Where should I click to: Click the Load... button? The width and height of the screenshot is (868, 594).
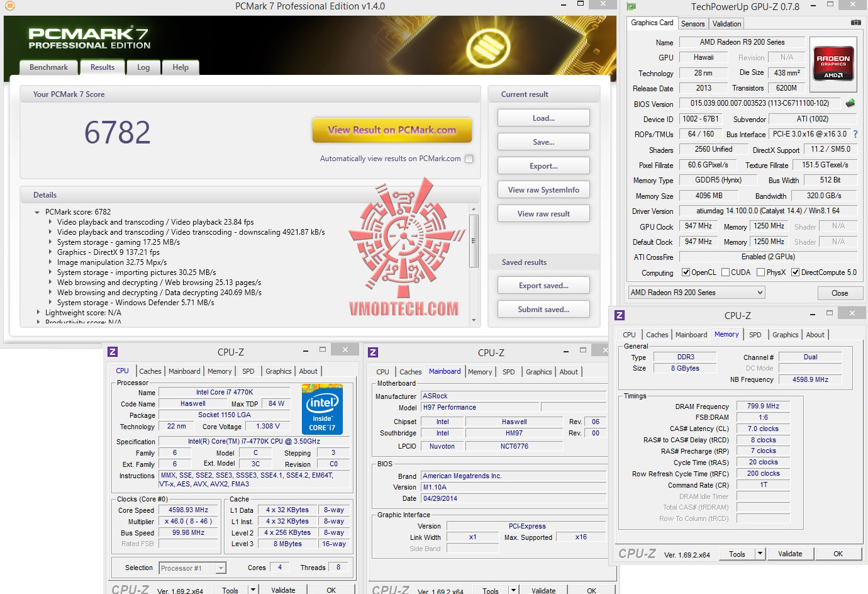[x=543, y=118]
